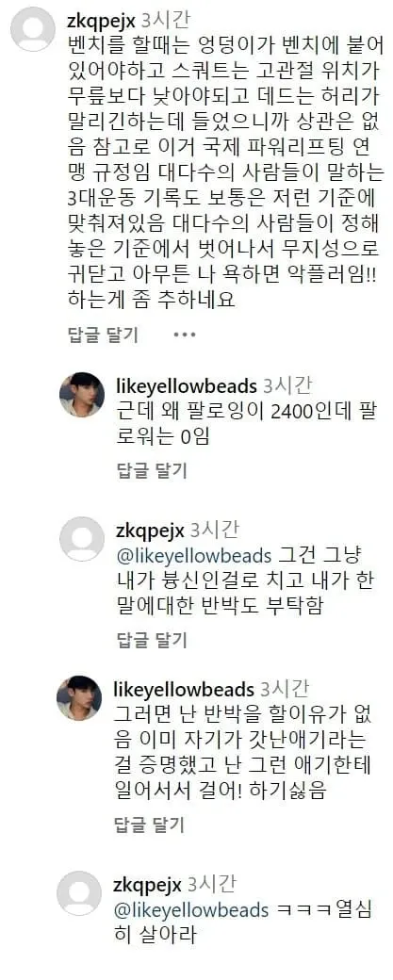Open the likeyellowbeads username above the 반박을 할이유가 reply
This screenshot has width=393, height=980.
click(185, 690)
